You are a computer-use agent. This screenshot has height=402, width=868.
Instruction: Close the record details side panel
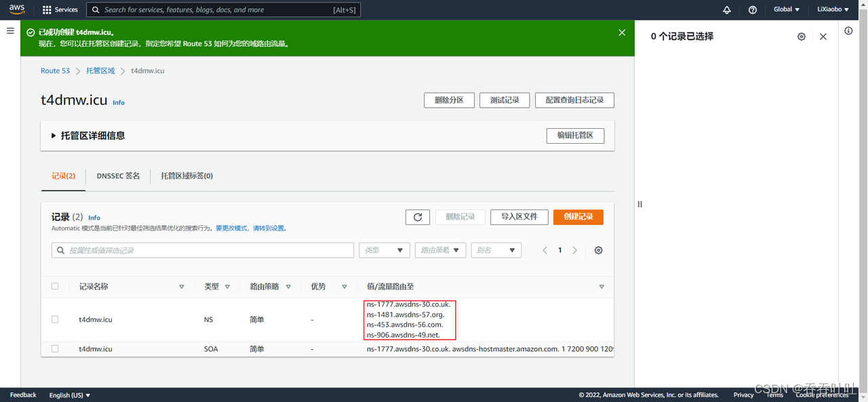point(823,37)
